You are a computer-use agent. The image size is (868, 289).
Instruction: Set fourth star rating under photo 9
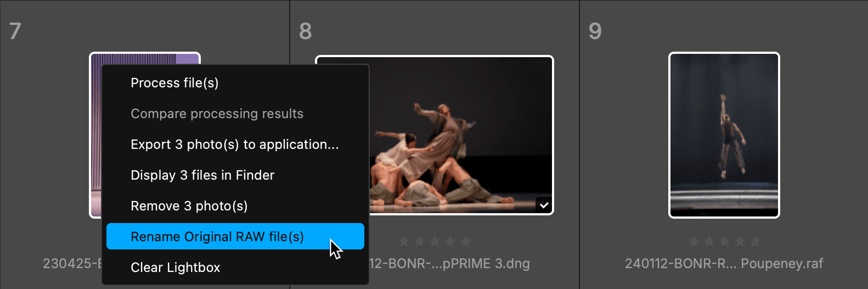(740, 241)
